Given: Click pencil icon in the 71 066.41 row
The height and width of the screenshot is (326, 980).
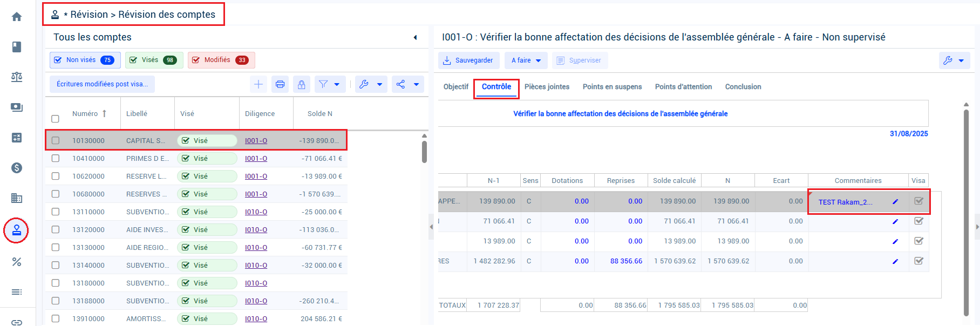Looking at the screenshot, I should 895,221.
